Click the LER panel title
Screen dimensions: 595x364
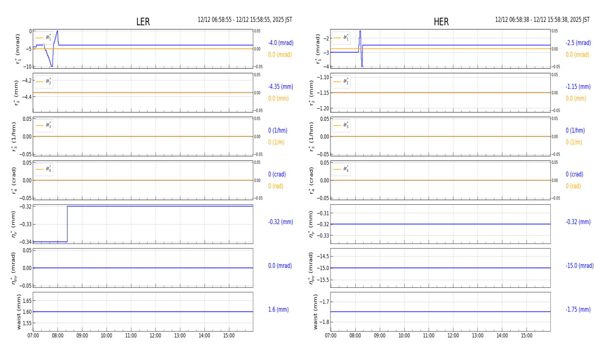143,22
